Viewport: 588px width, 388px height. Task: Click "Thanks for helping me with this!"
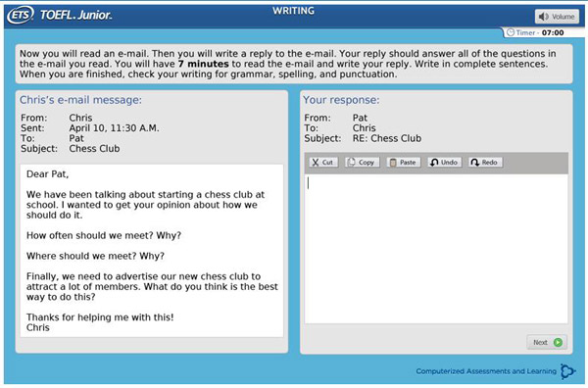(x=100, y=317)
